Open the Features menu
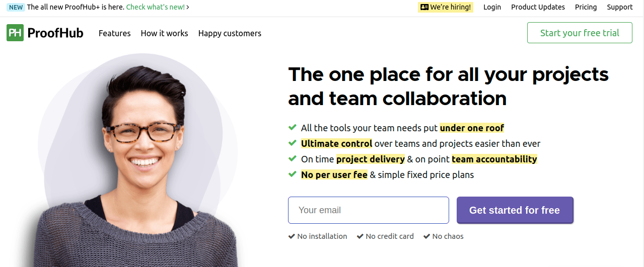The width and height of the screenshot is (644, 267). click(x=115, y=33)
